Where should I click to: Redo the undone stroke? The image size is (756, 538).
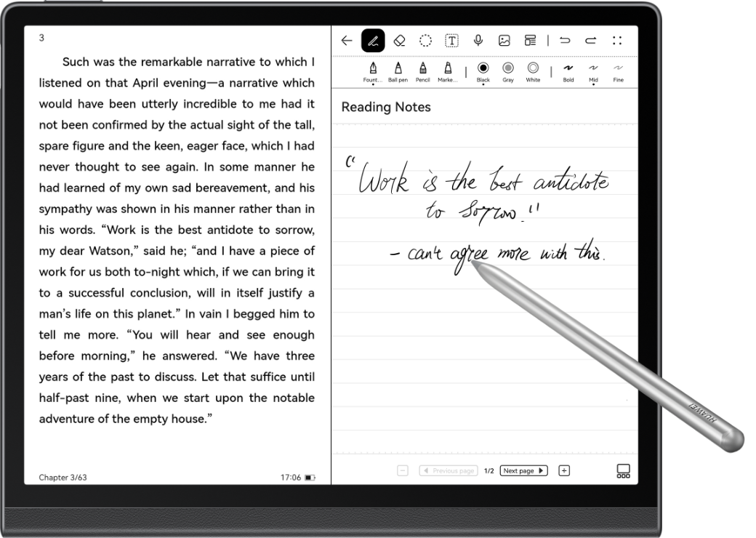click(x=591, y=40)
